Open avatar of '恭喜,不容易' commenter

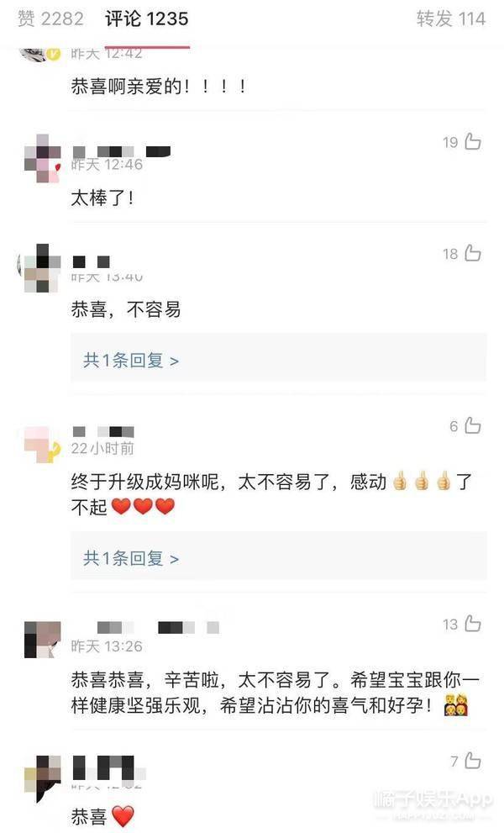click(39, 268)
